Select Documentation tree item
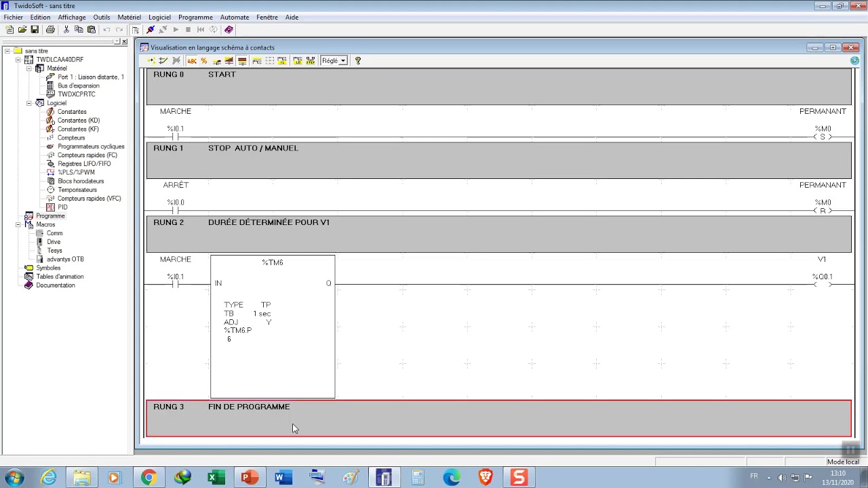This screenshot has width=868, height=488. pos(56,285)
